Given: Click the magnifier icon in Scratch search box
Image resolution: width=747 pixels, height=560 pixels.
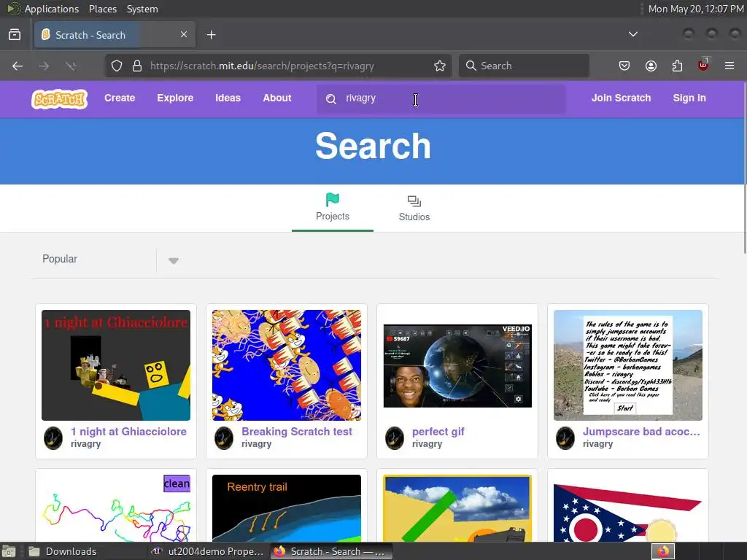Looking at the screenshot, I should (331, 98).
